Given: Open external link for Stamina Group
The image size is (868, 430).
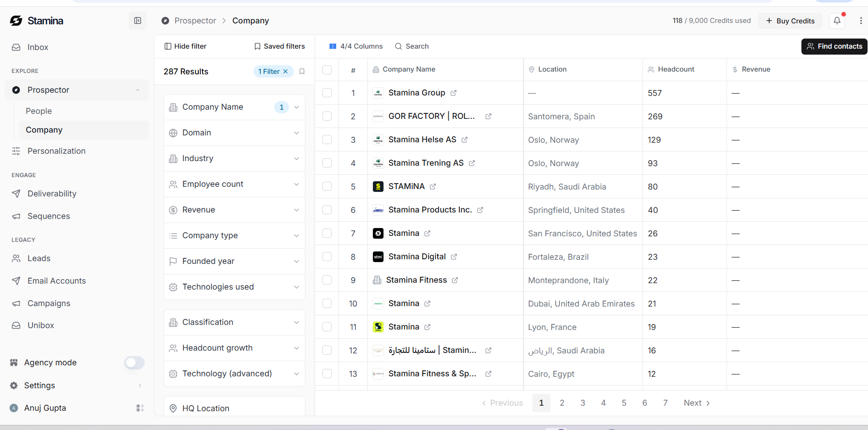Looking at the screenshot, I should pos(453,93).
